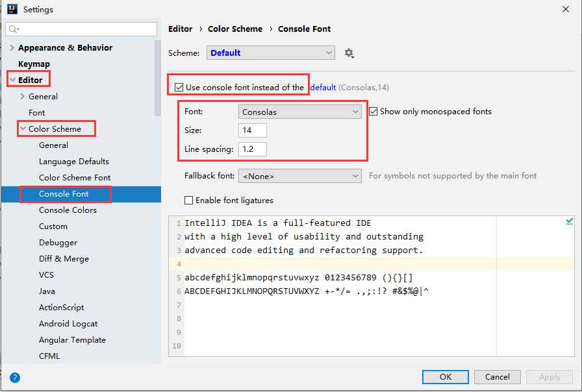This screenshot has height=392, width=582.
Task: Expand the General node under Editor
Action: (x=22, y=97)
